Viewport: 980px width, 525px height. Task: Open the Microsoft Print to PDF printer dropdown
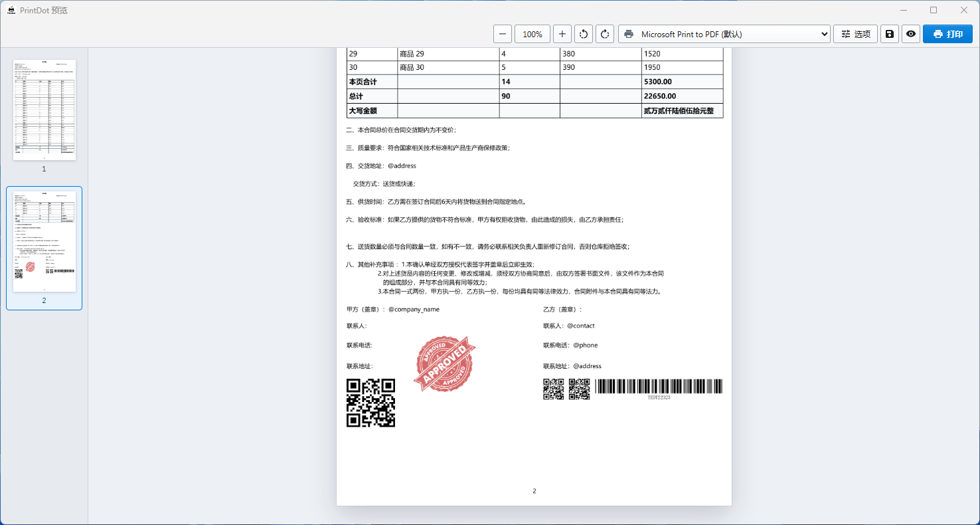pyautogui.click(x=724, y=34)
